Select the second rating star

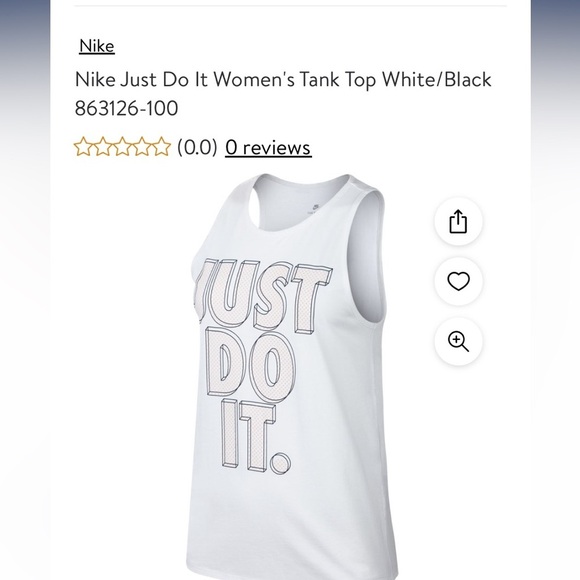(x=103, y=147)
